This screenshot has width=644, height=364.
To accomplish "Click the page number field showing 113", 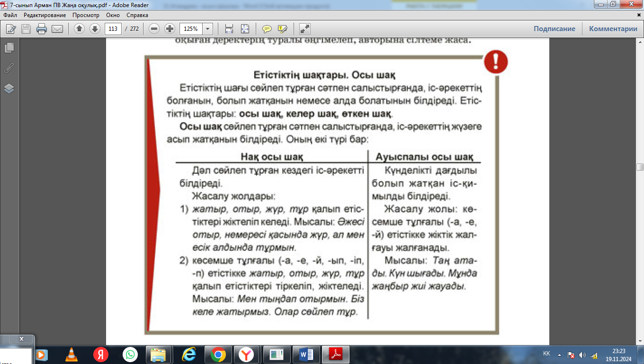I will [x=113, y=29].
